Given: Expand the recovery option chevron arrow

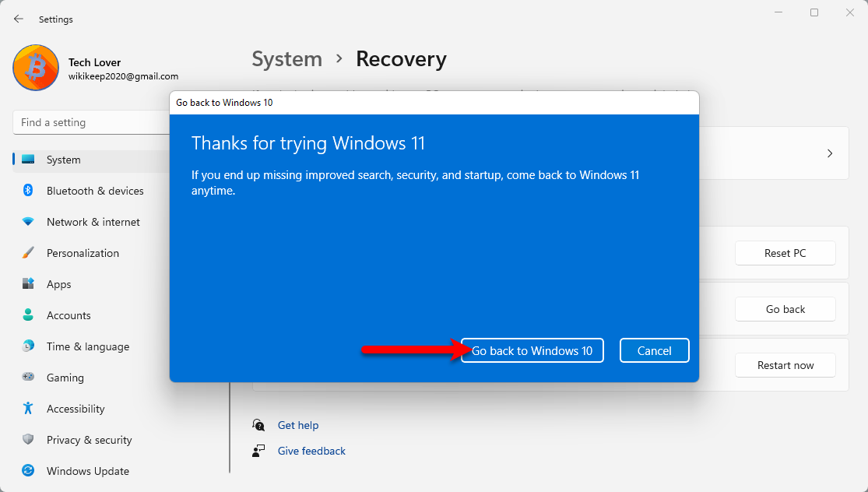Looking at the screenshot, I should pos(830,153).
